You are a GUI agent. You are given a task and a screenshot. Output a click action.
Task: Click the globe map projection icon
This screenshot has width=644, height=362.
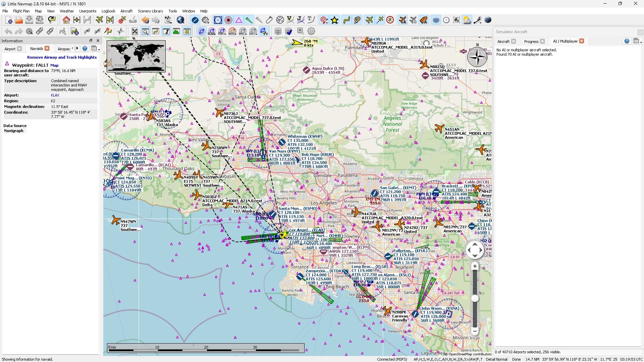point(180,20)
